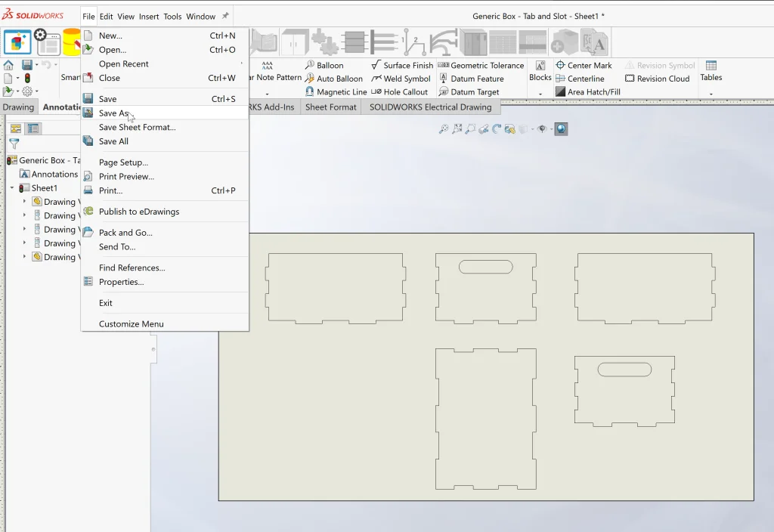Click the Home icon in quick toolbar
Viewport: 774px width, 532px height.
[x=8, y=65]
